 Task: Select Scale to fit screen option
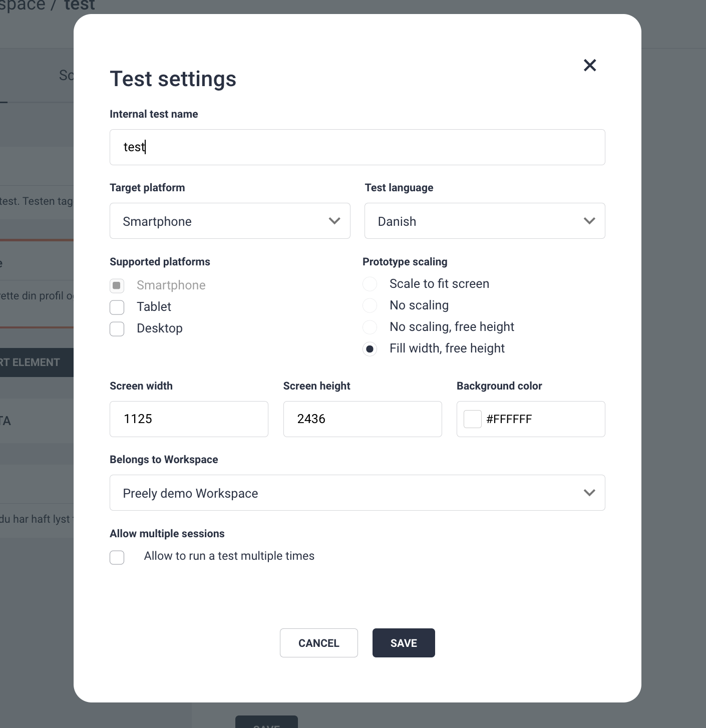tap(370, 284)
